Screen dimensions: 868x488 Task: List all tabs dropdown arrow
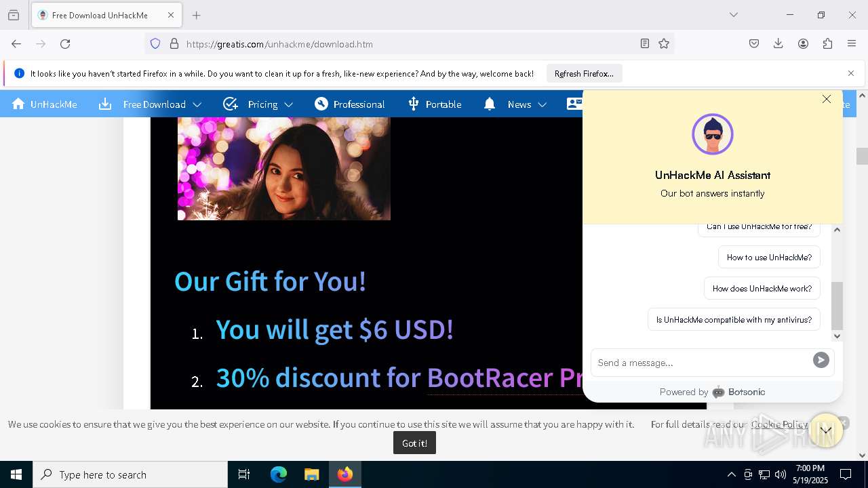pos(734,15)
